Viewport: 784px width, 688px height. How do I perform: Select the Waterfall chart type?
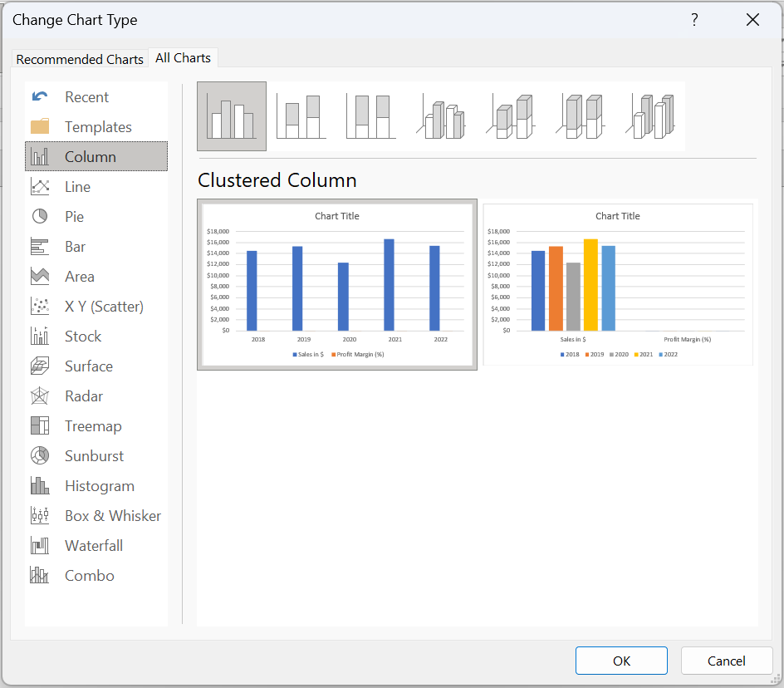point(93,545)
